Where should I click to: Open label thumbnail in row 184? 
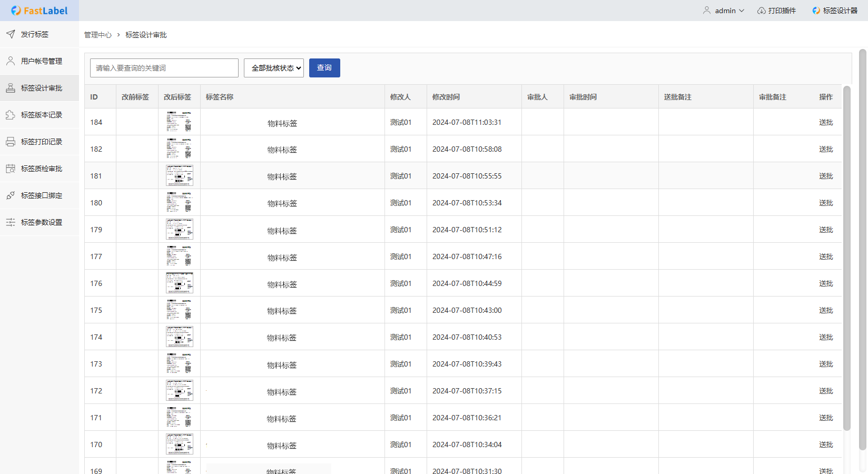click(179, 121)
